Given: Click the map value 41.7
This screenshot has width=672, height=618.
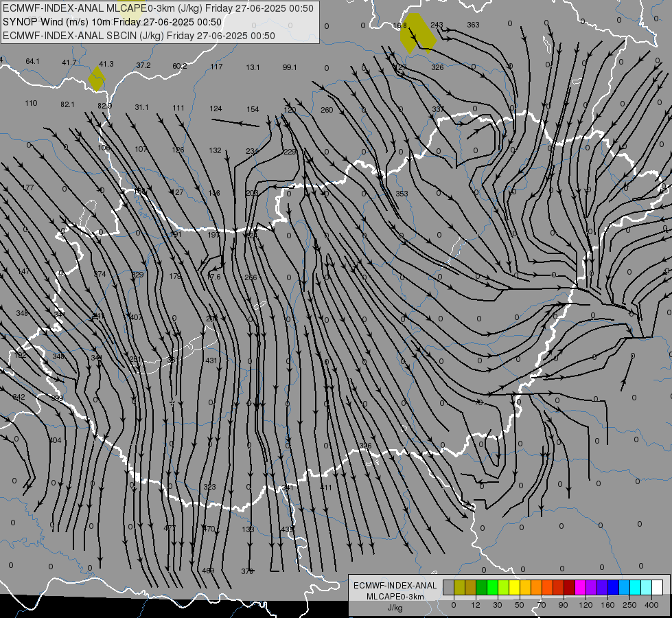Looking at the screenshot, I should (x=69, y=62).
